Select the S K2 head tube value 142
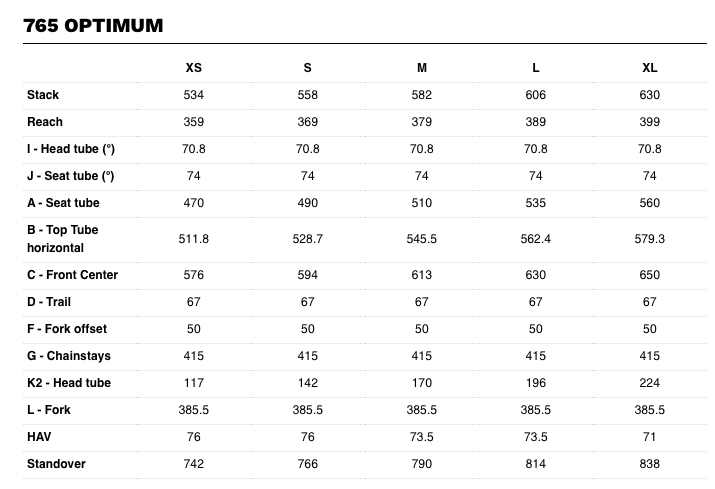Viewport: 715px width, 489px height. (x=307, y=383)
